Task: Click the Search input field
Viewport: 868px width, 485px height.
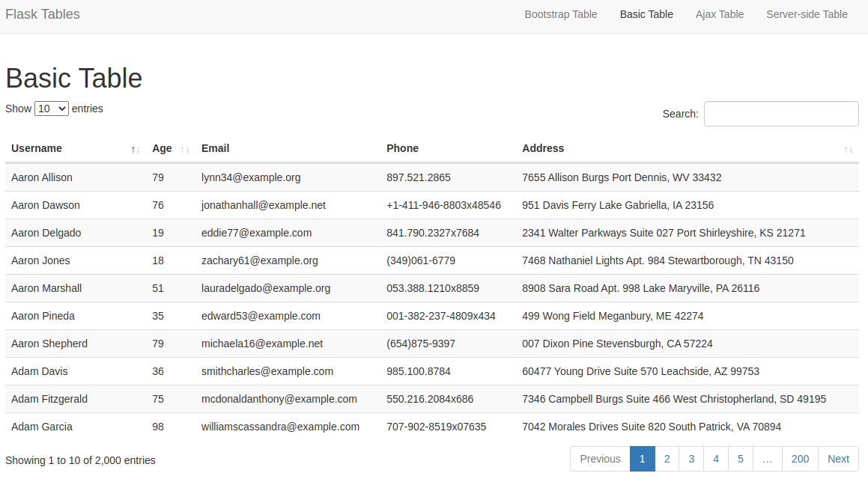Action: click(781, 114)
